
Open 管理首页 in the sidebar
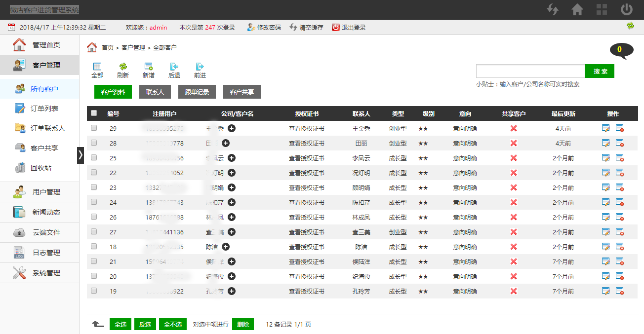tap(40, 45)
